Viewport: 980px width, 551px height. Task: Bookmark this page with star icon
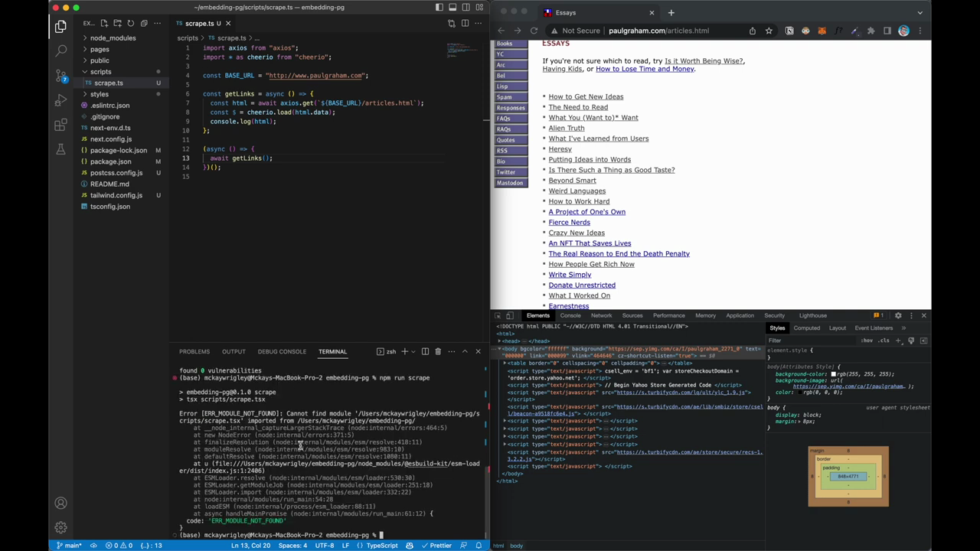coord(769,31)
